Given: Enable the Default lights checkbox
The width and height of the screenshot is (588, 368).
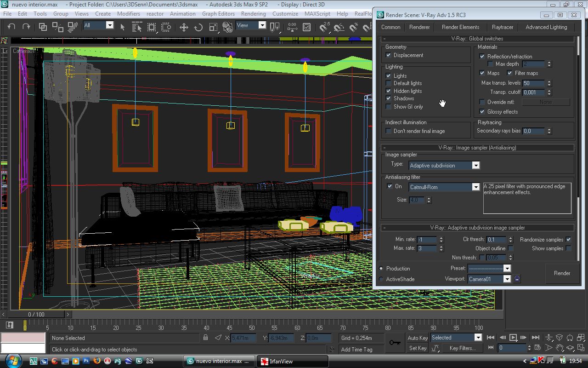Looking at the screenshot, I should (389, 83).
